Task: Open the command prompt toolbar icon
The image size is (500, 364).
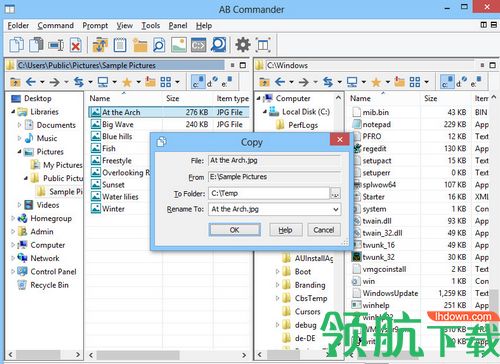Action: (x=198, y=45)
